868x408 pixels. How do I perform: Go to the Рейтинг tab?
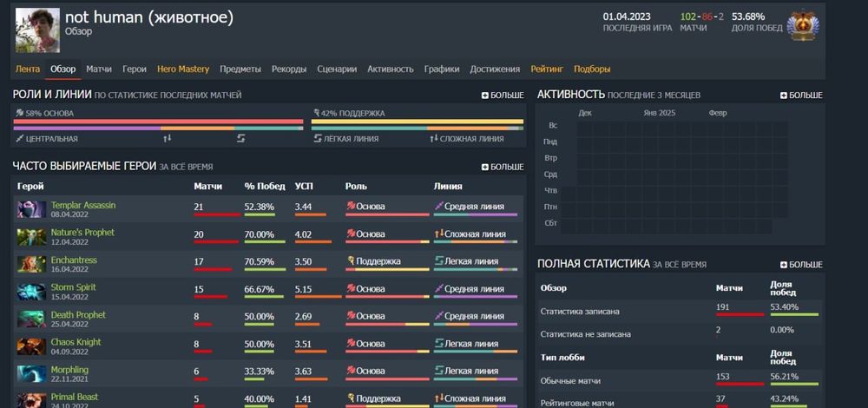coord(547,69)
